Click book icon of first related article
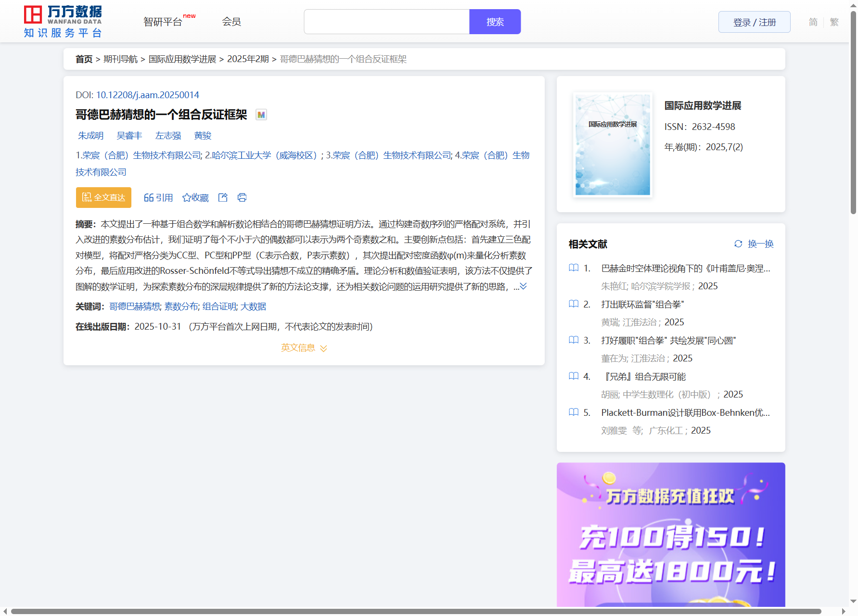Image resolution: width=858 pixels, height=616 pixels. pos(574,268)
